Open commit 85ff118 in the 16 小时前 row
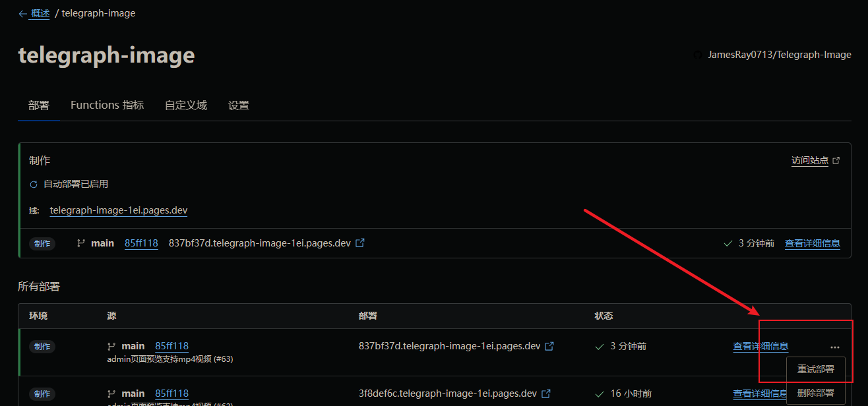This screenshot has width=868, height=406. click(x=171, y=393)
